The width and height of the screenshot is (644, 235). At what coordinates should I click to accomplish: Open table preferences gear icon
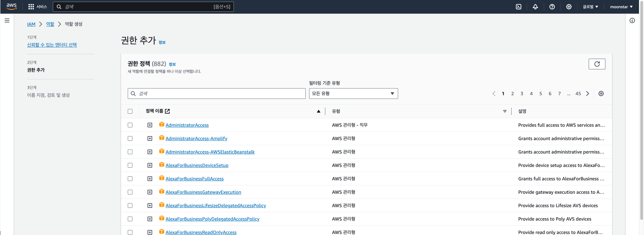601,94
